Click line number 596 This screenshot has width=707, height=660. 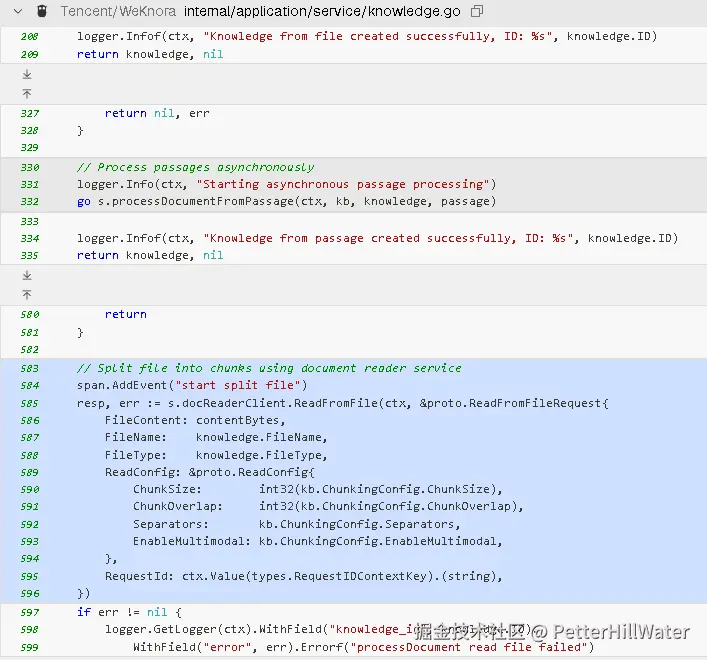(x=29, y=594)
